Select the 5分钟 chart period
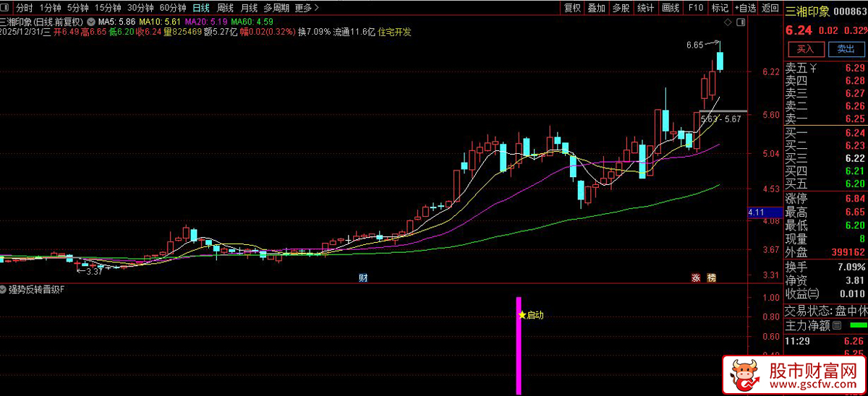The height and width of the screenshot is (396, 868). tap(78, 8)
